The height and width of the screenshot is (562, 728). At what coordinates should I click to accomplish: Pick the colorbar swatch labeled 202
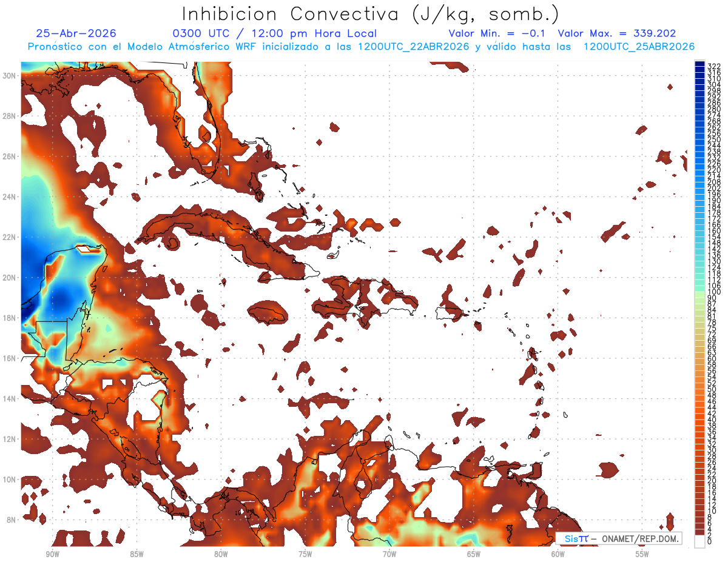(x=699, y=187)
